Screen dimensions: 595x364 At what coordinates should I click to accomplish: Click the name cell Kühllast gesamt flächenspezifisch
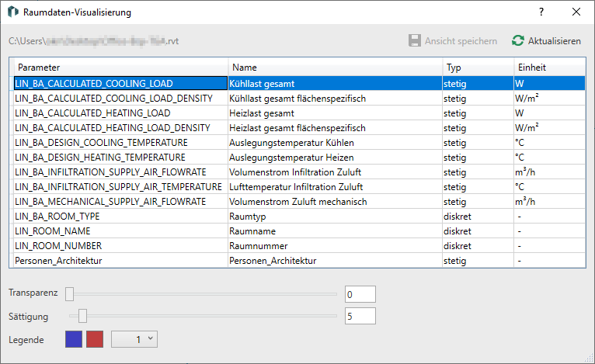click(335, 99)
